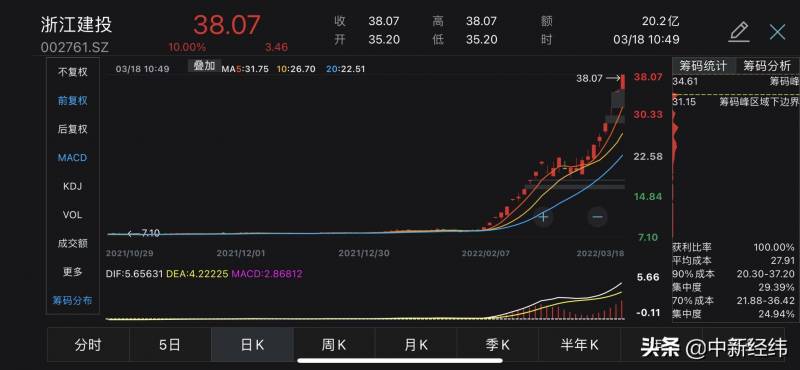Open the 5日 chart tab
Screen dimensions: 800x370
click(x=170, y=345)
